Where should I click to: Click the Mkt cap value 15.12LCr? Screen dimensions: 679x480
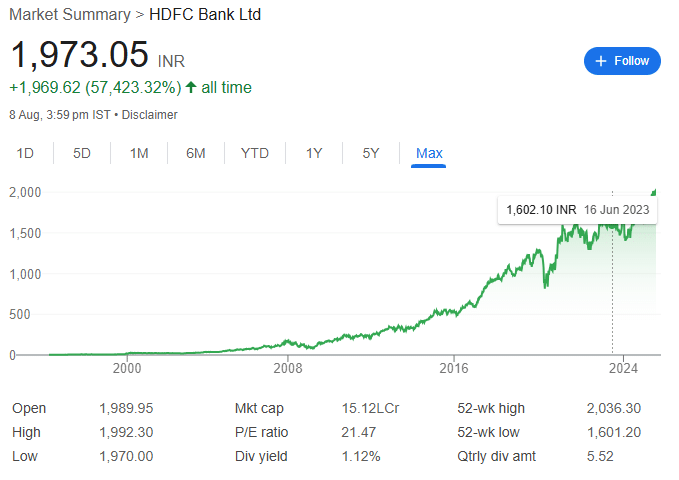click(370, 409)
